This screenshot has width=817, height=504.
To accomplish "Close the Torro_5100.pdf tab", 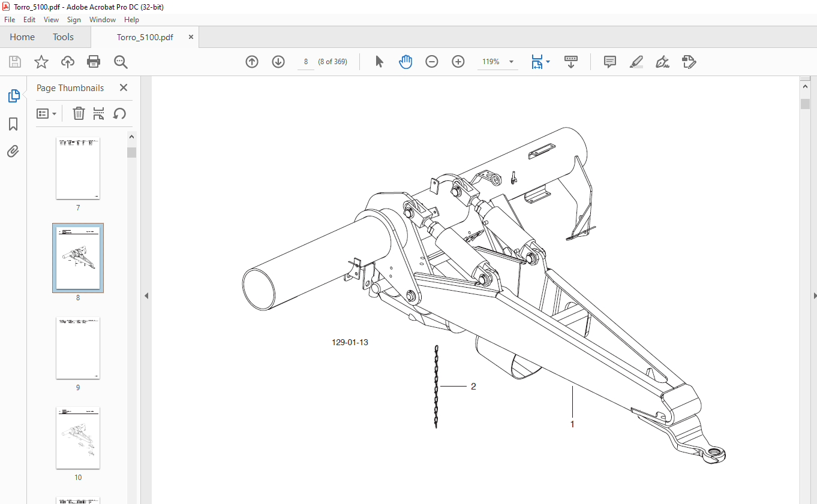I will coord(191,37).
